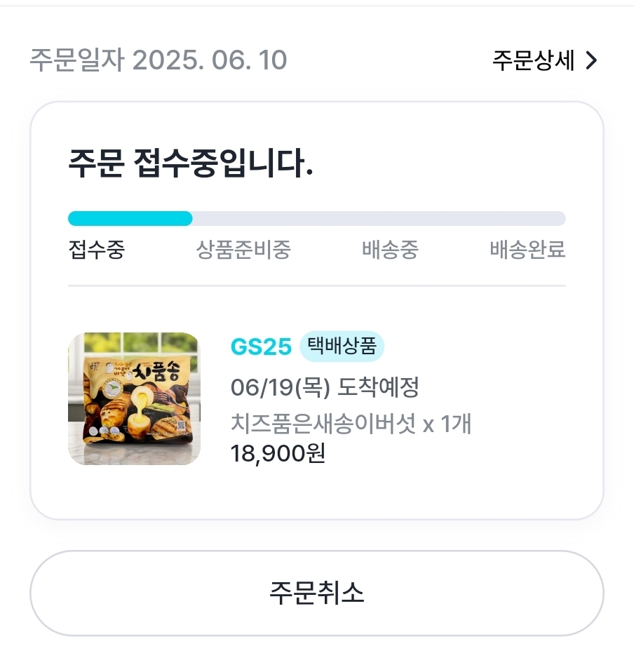The height and width of the screenshot is (672, 634).
Task: Click the x 1개 quantity text
Action: coord(447,424)
